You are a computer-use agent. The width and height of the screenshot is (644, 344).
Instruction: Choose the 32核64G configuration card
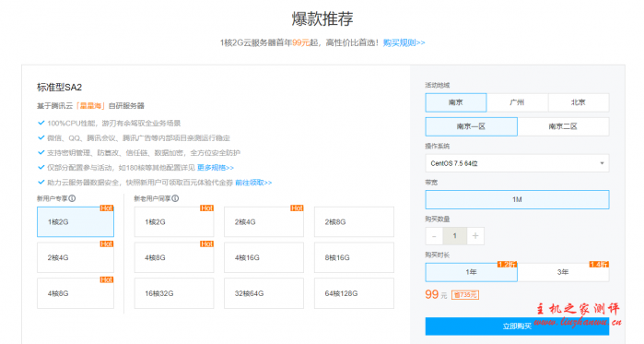(x=264, y=293)
